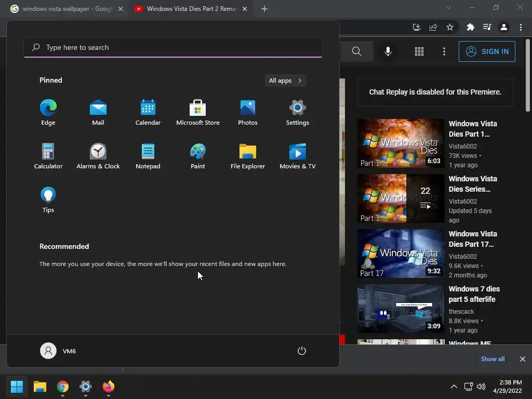This screenshot has height=399, width=532.
Task: Click the Windows Vista Dies Part 1 title
Action: click(473, 129)
